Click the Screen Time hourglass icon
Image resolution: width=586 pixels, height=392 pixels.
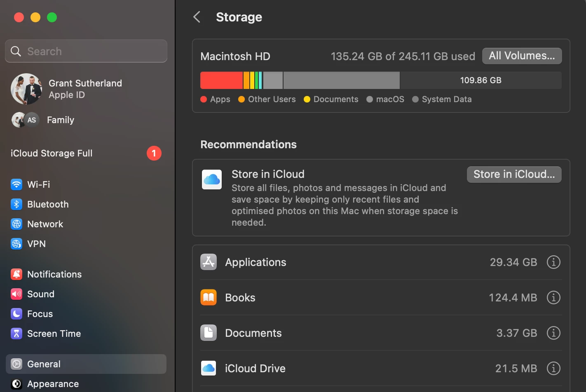coord(16,334)
